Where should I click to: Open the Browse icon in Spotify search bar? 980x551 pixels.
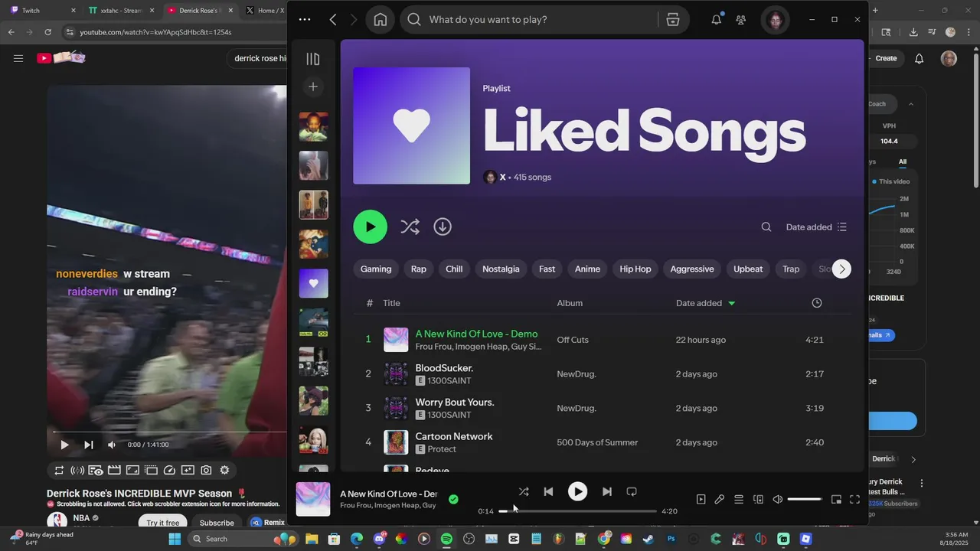pyautogui.click(x=673, y=20)
